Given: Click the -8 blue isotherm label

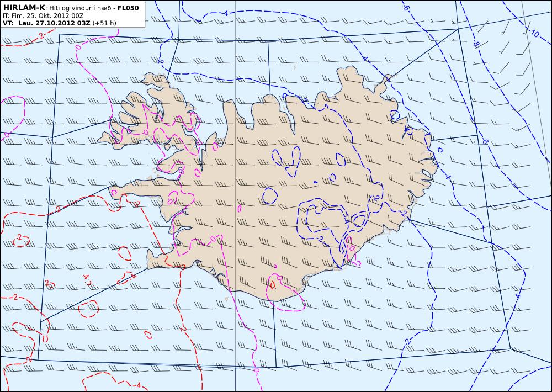Looking at the screenshot, I should click(476, 44).
